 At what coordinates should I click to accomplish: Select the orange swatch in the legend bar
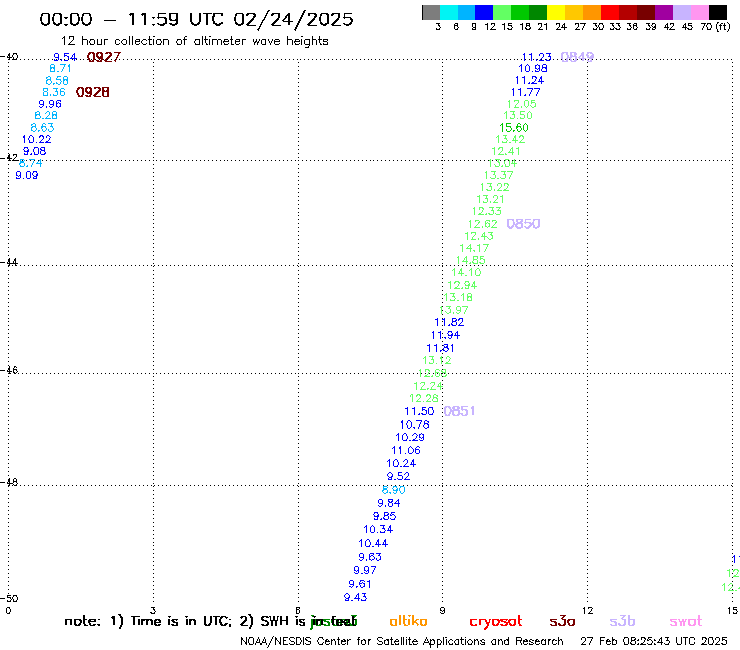592,12
